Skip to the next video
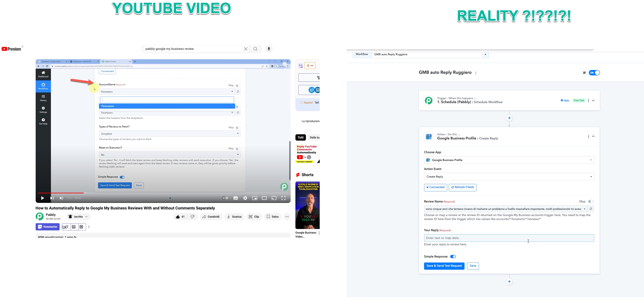Screen dimensions: 644x305 pos(52,198)
